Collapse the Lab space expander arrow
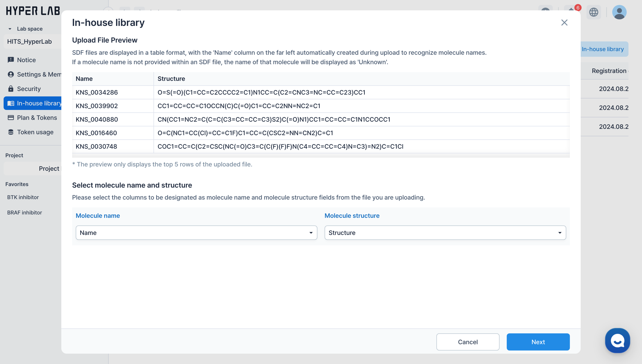Screen dimensions: 642x364 [x=10, y=29]
